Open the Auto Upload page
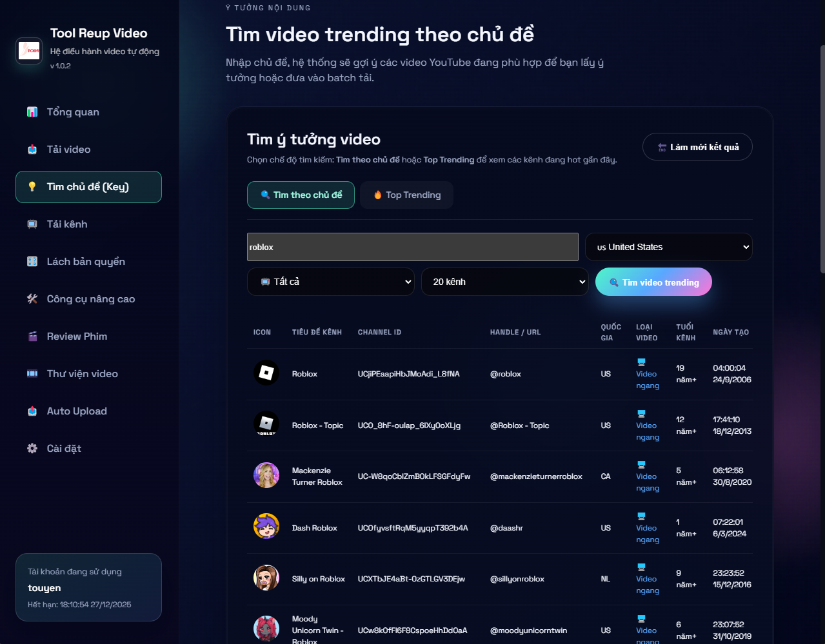825x644 pixels. (77, 411)
